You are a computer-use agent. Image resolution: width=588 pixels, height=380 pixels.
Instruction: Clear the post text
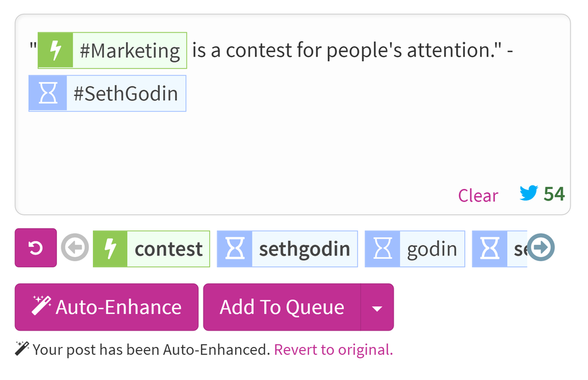coord(478,195)
